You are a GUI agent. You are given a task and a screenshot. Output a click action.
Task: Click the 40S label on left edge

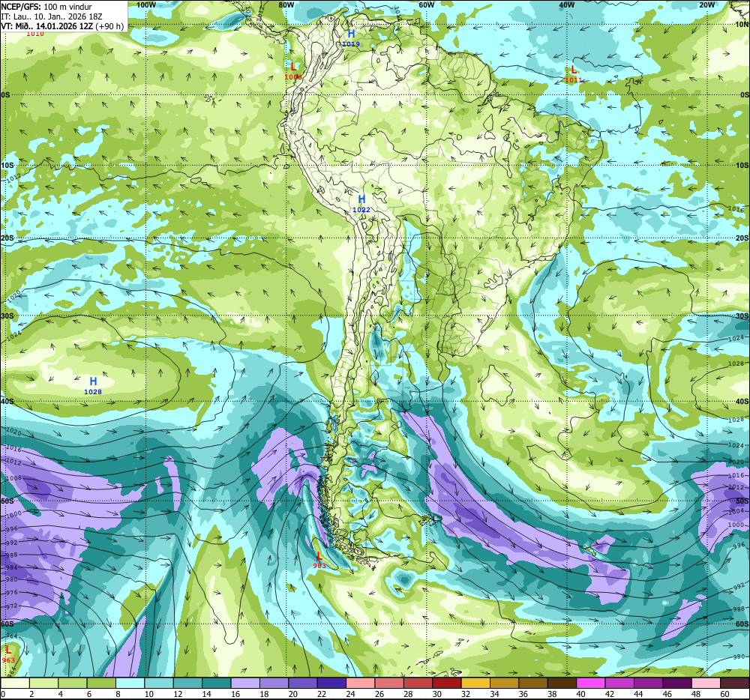[x=7, y=402]
